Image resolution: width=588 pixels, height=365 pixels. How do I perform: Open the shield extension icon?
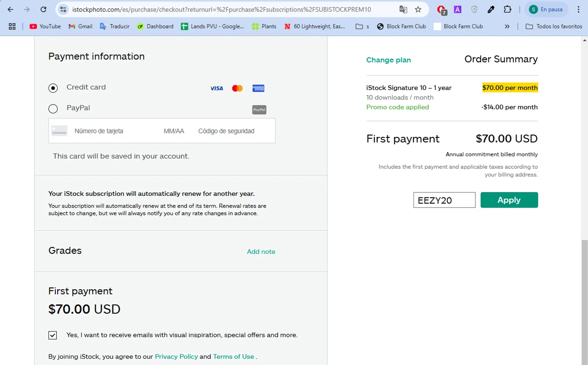[474, 9]
